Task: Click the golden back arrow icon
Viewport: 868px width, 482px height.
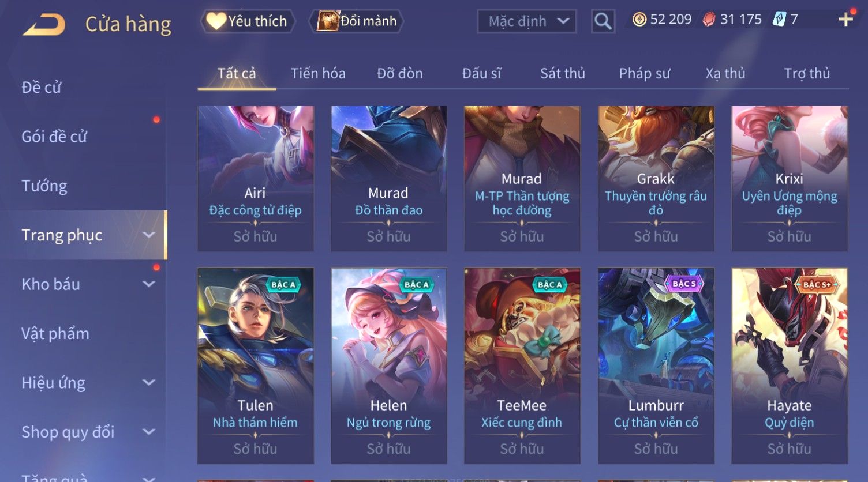Action: (x=44, y=25)
